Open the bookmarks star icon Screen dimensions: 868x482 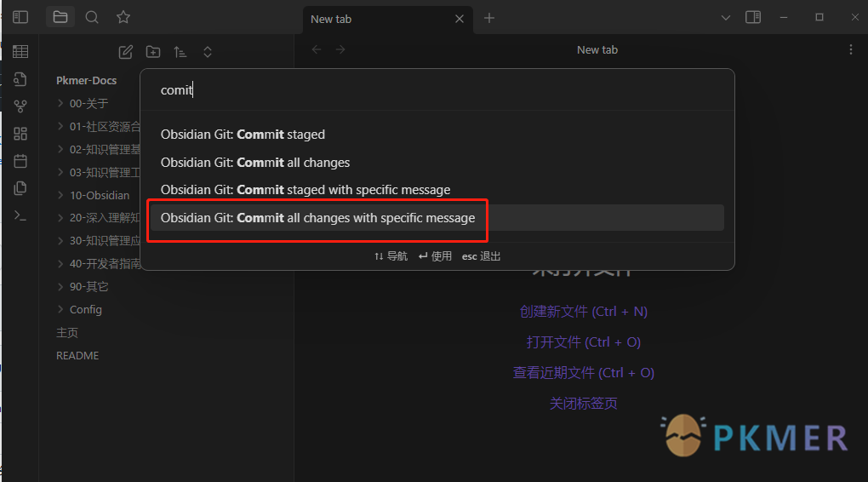(x=123, y=17)
